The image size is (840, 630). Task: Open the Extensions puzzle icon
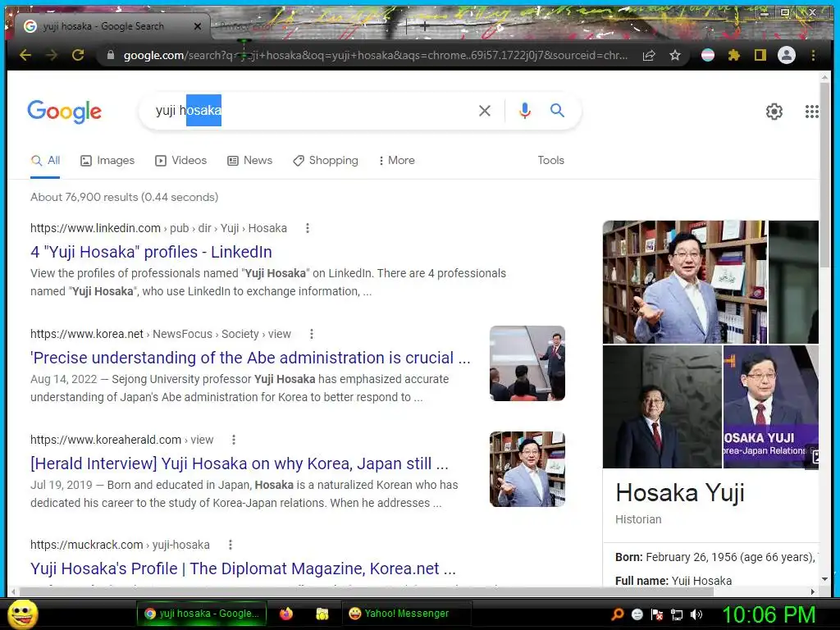pyautogui.click(x=734, y=55)
